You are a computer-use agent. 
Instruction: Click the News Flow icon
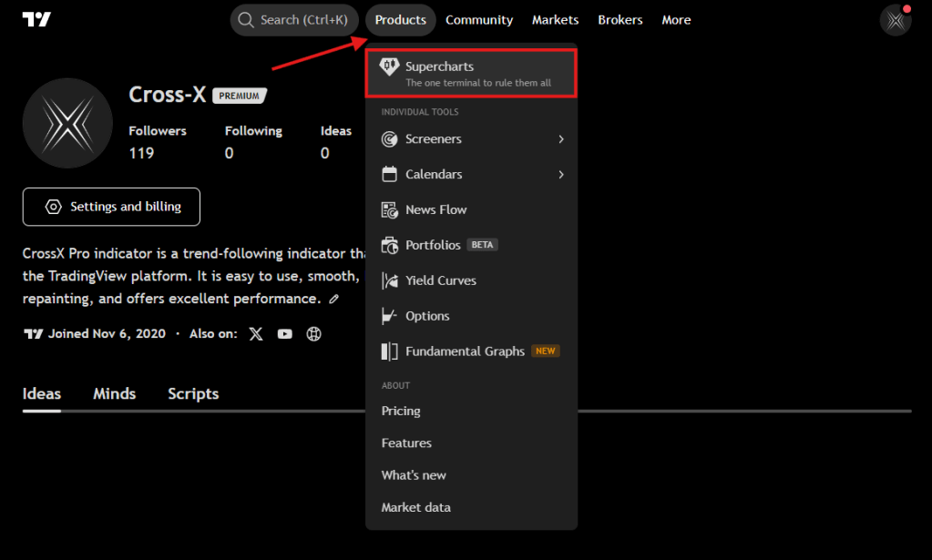[389, 209]
